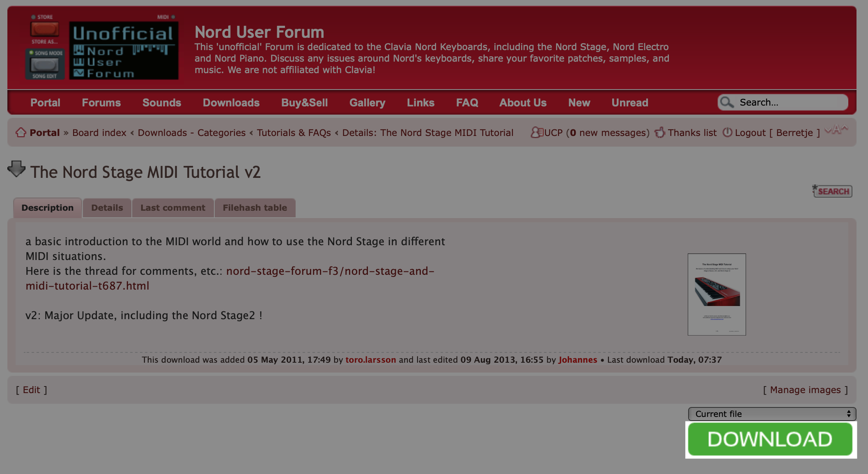This screenshot has height=474, width=868.
Task: Go to Board index breadcrumb
Action: coord(99,133)
